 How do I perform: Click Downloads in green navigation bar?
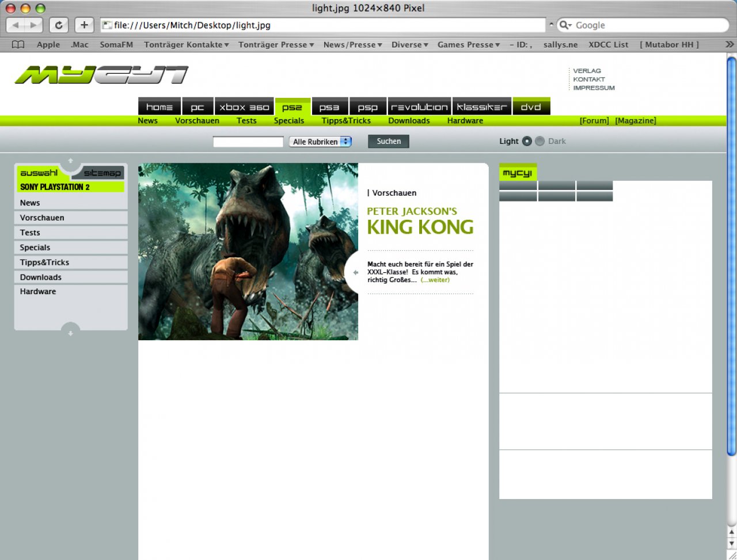(x=409, y=121)
